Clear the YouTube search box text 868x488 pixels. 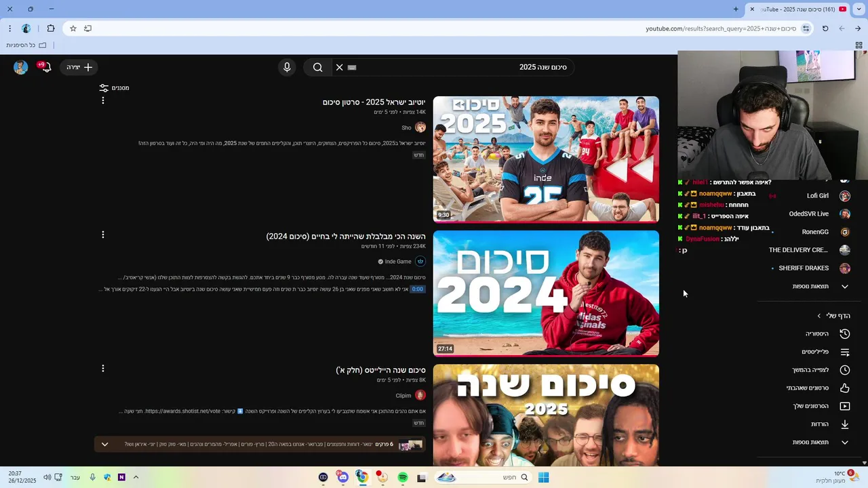point(339,67)
